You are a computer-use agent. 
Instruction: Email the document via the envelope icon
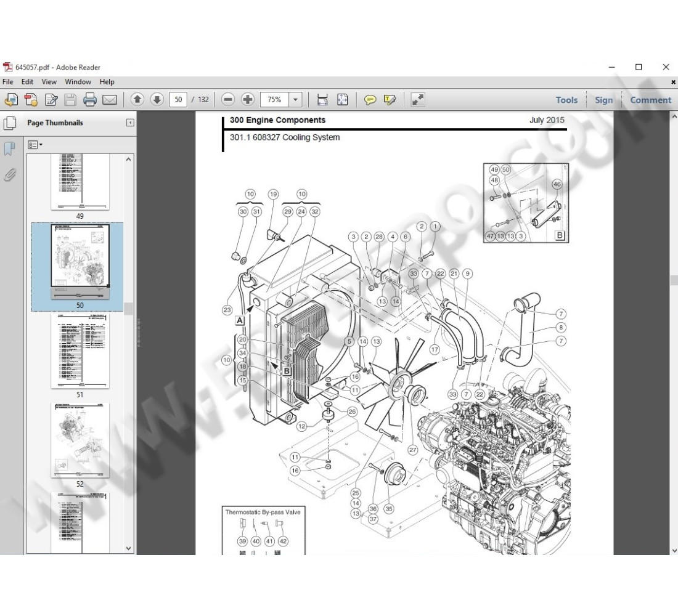click(108, 99)
